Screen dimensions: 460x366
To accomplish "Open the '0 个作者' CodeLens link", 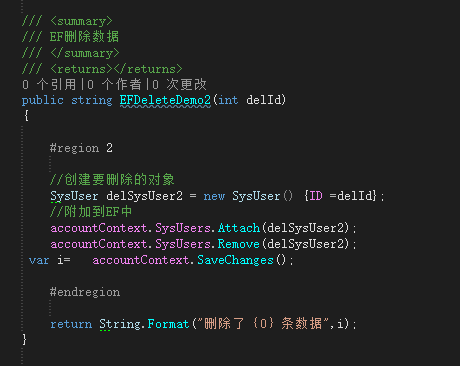I will tap(114, 85).
